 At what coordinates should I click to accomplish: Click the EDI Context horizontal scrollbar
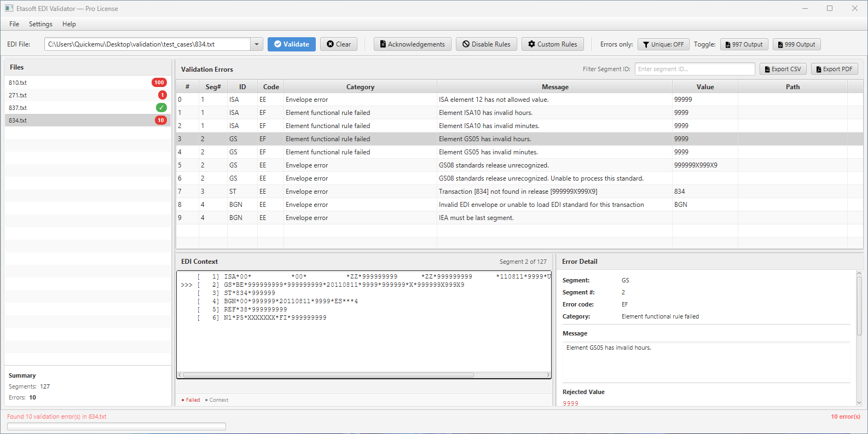(328, 375)
